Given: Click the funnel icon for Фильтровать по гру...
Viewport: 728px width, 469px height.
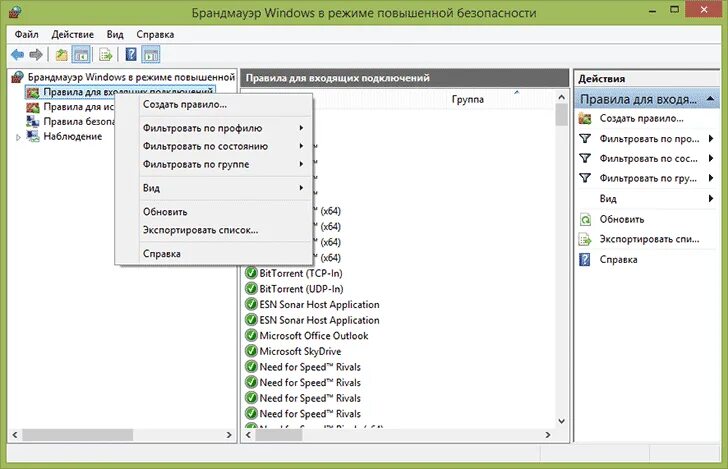Looking at the screenshot, I should tap(585, 178).
